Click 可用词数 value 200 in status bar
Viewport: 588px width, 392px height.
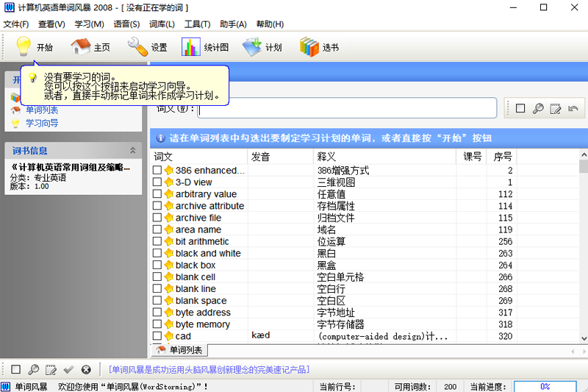tap(450, 387)
